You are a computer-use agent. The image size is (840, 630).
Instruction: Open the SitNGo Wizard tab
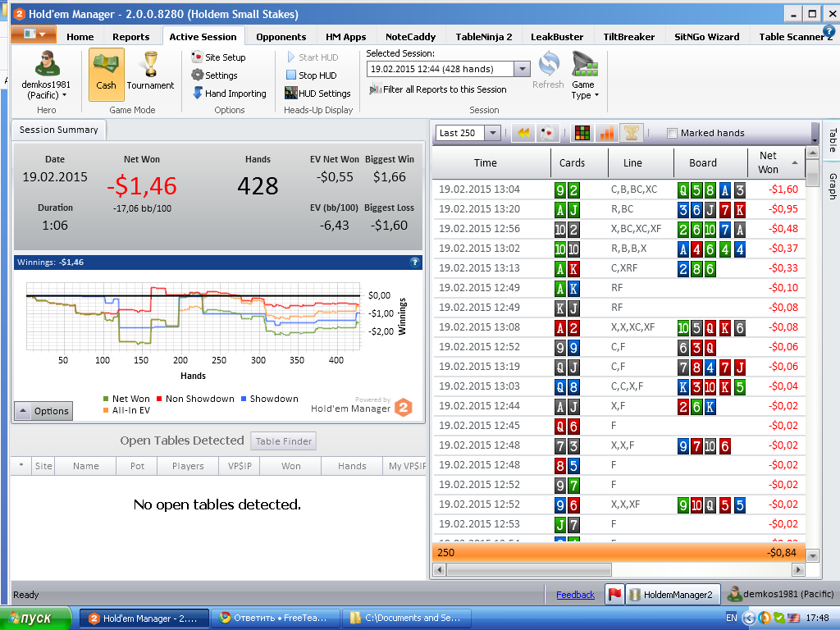coord(706,36)
